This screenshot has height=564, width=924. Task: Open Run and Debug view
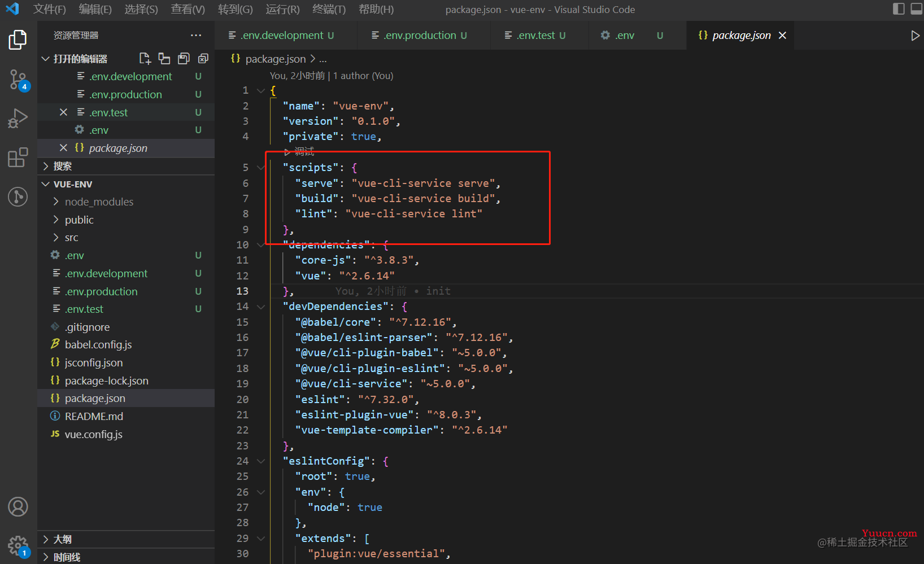click(18, 119)
